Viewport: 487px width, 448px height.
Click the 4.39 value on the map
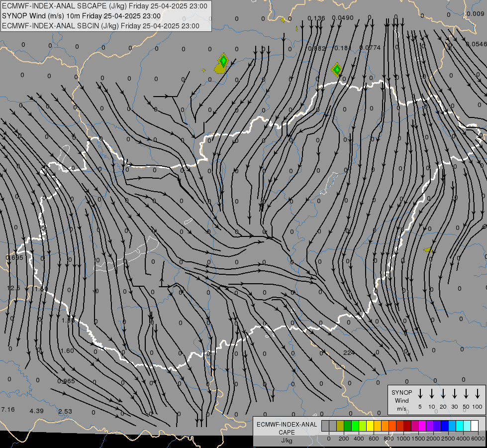click(x=37, y=411)
